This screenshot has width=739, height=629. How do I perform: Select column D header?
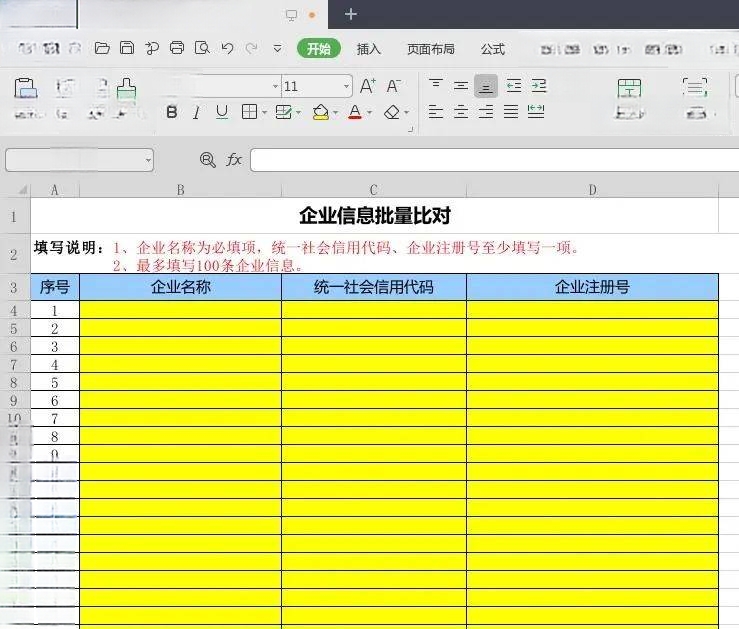pyautogui.click(x=592, y=190)
